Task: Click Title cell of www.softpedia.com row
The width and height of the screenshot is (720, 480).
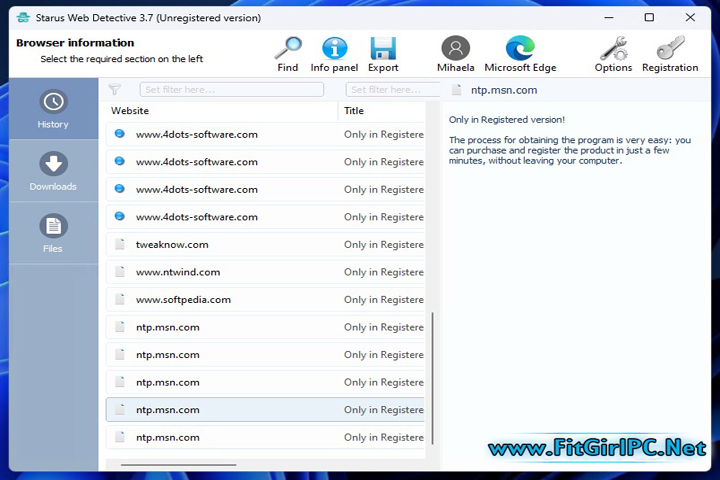Action: [x=384, y=299]
